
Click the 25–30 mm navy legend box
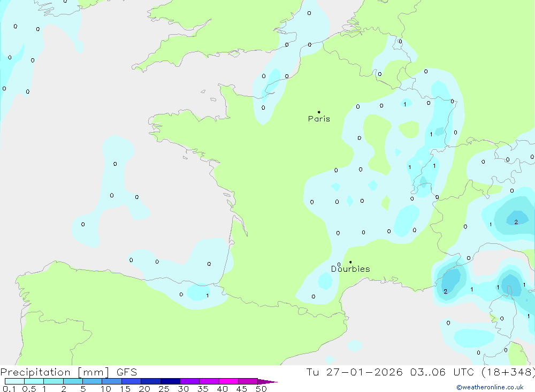[x=170, y=381]
